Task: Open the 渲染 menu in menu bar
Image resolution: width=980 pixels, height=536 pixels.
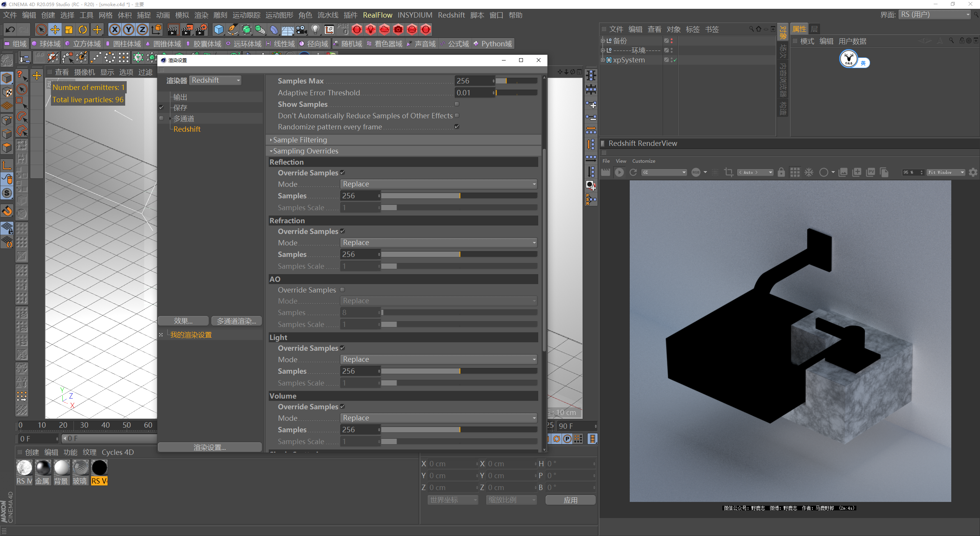Action: click(x=201, y=15)
